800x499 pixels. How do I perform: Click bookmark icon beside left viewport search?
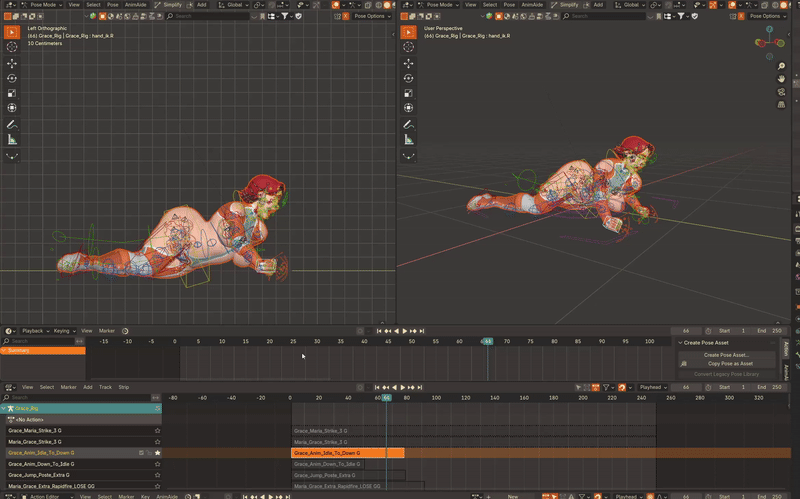[262, 16]
